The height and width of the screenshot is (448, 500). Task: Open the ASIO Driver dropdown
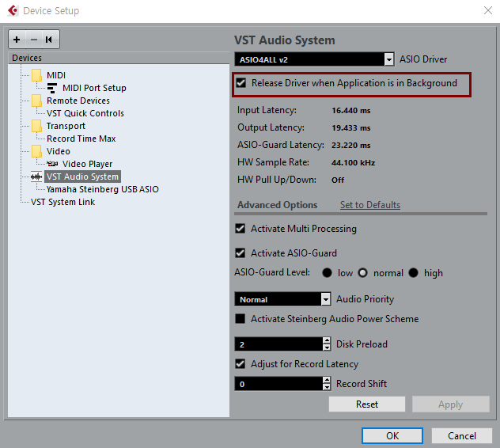(389, 59)
